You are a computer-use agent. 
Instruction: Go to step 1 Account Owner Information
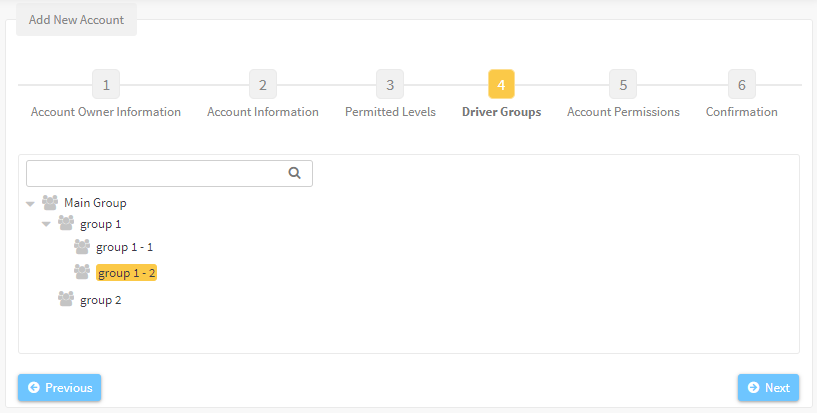click(x=106, y=84)
